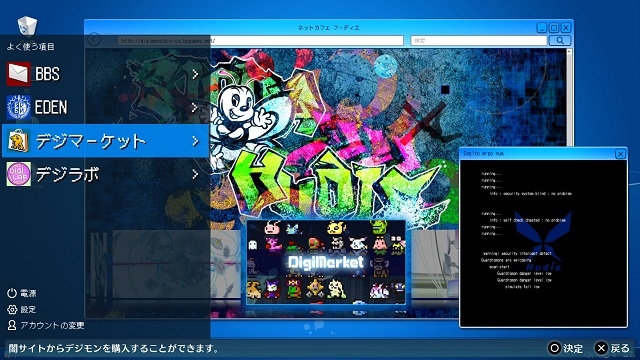
Task: Click the browser search magnifier icon
Action: (x=560, y=40)
